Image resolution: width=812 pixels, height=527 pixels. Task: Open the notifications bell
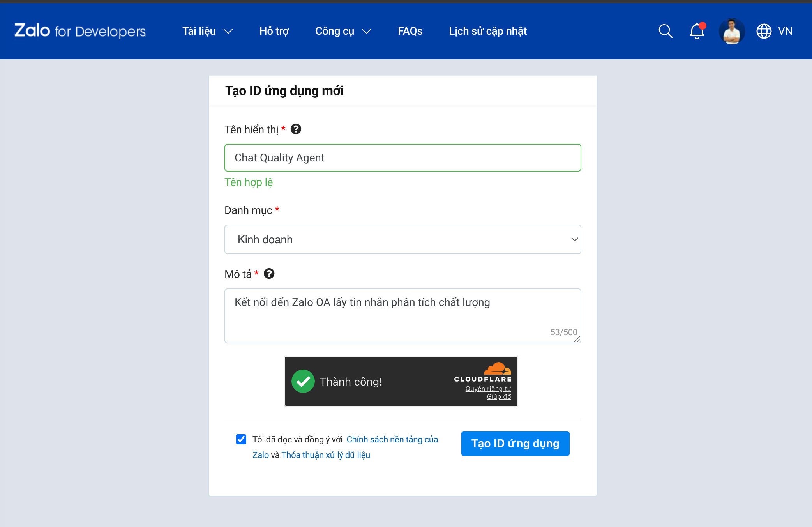697,31
